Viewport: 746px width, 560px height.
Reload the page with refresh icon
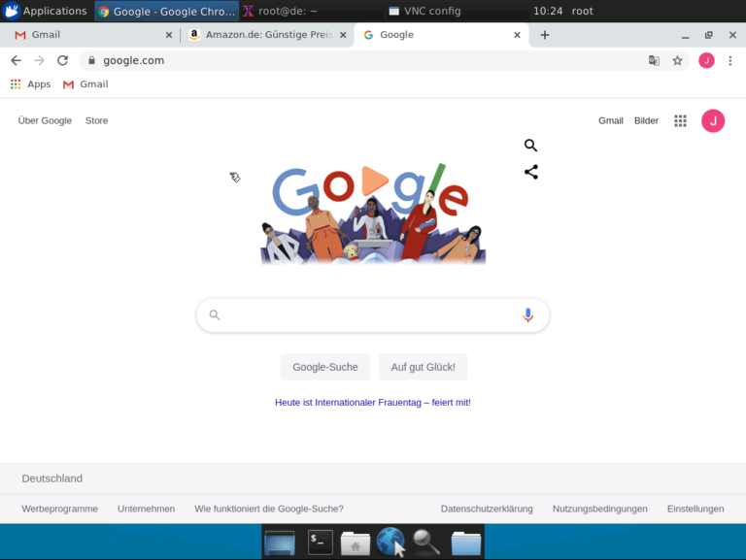(x=63, y=60)
